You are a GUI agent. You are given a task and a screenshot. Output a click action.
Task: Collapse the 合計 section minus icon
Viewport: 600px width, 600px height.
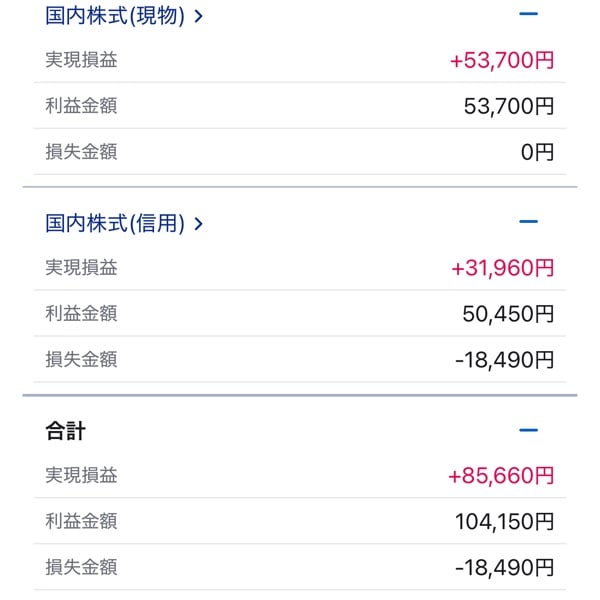tap(529, 430)
